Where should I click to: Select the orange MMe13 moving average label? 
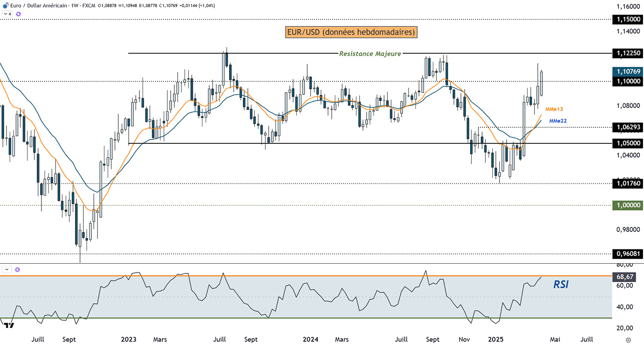click(x=554, y=109)
